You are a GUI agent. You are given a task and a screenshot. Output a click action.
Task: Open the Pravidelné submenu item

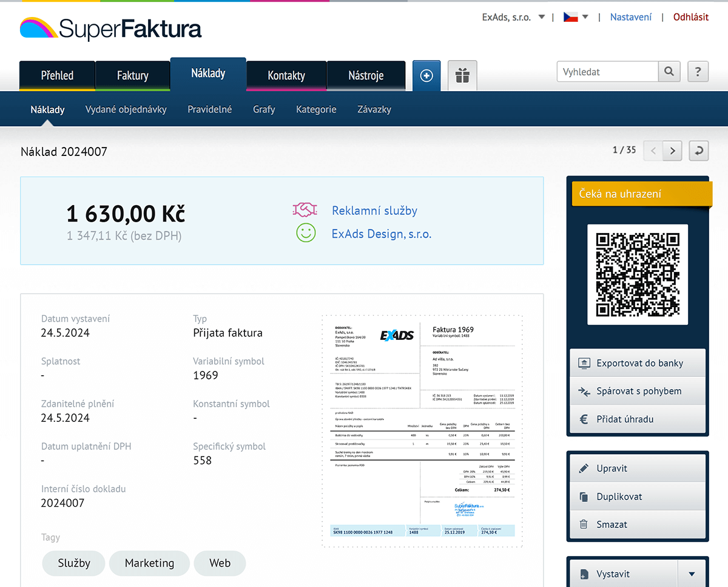(210, 109)
